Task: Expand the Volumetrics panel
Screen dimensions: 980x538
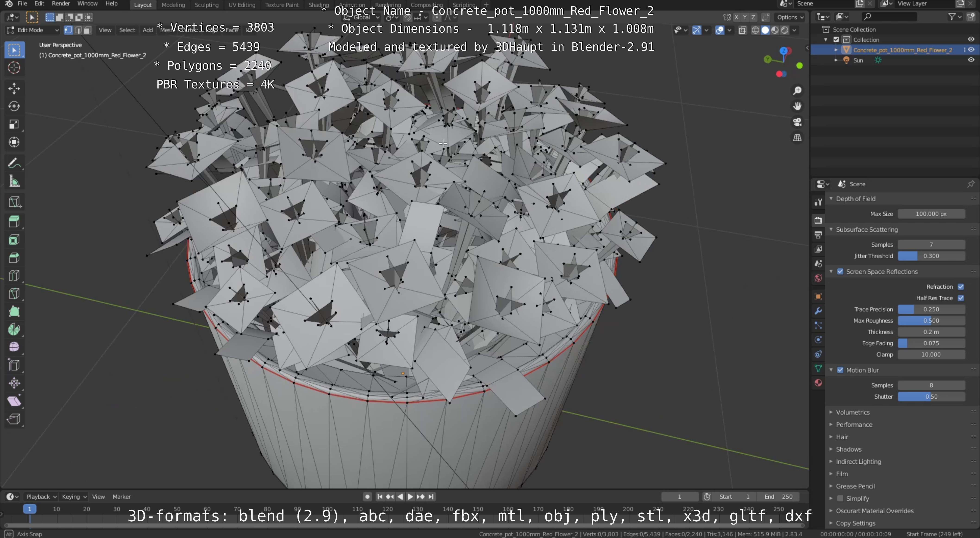Action: point(853,412)
